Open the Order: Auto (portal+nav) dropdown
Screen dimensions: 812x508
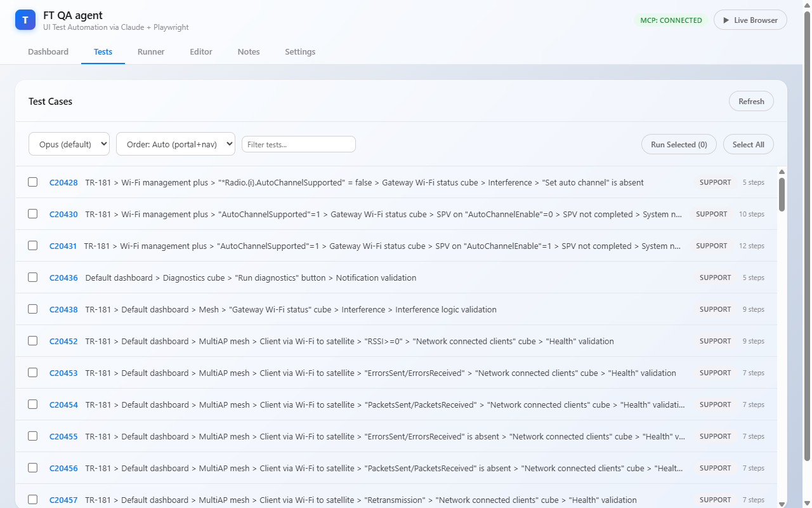click(x=176, y=144)
